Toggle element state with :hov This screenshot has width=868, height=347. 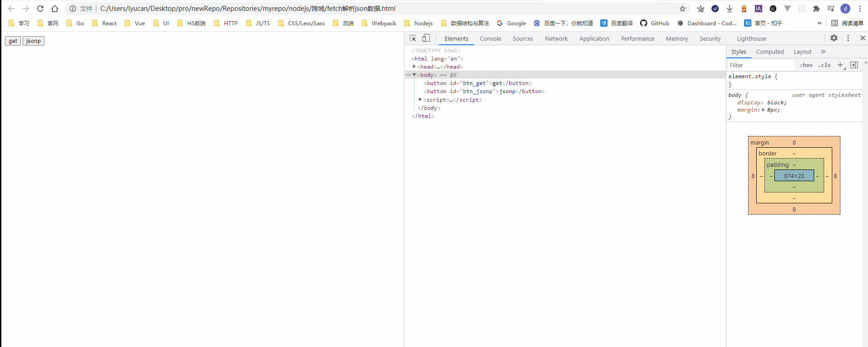tap(806, 65)
